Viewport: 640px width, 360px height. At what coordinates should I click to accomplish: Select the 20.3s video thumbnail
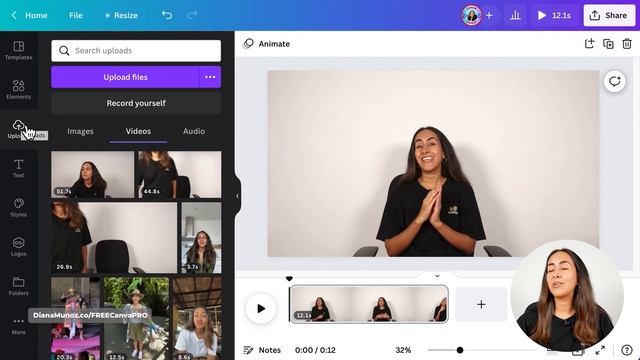pyautogui.click(x=76, y=318)
